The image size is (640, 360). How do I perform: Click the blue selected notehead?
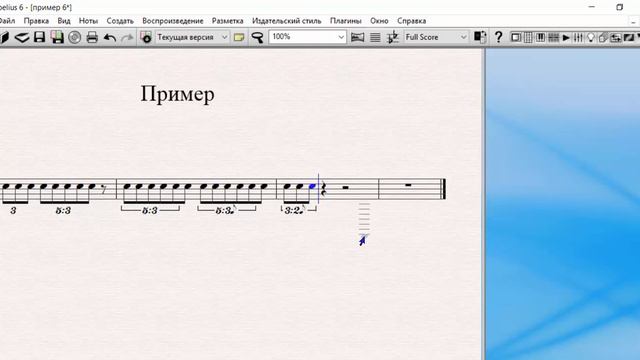[x=313, y=187]
